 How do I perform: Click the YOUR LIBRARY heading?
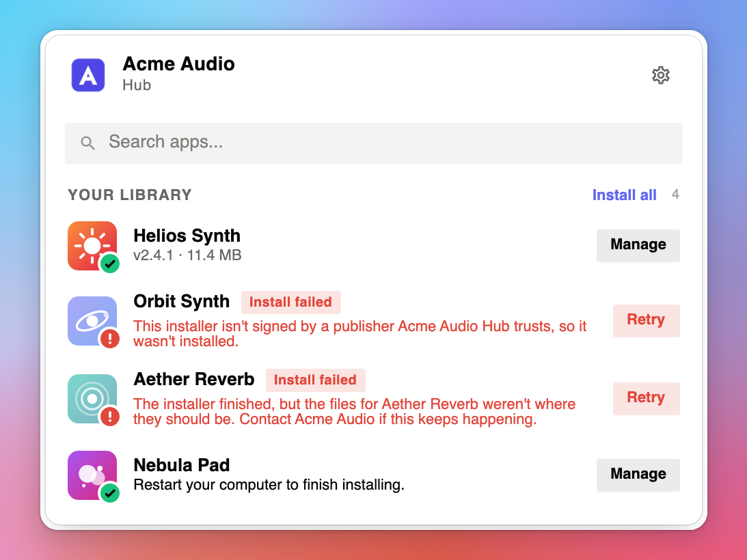pos(130,195)
